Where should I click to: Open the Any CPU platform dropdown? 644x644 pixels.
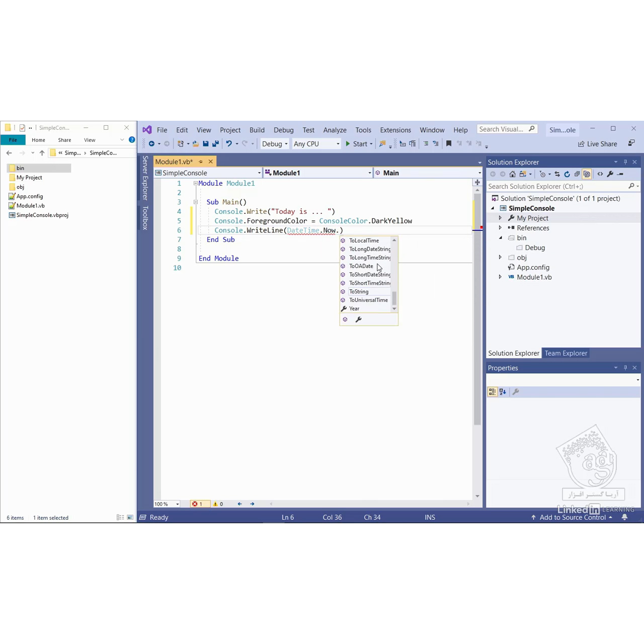[x=316, y=144]
